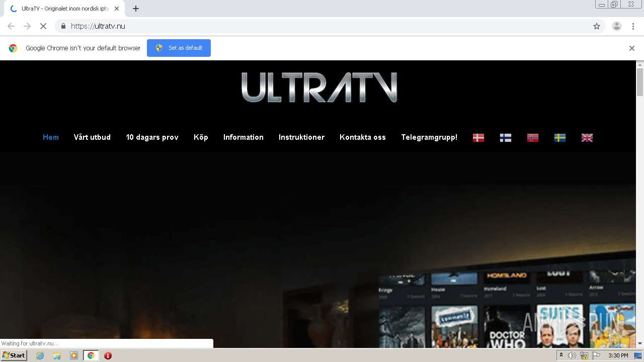Open the Chrome profile avatar icon
644x362 pixels.
[617, 26]
